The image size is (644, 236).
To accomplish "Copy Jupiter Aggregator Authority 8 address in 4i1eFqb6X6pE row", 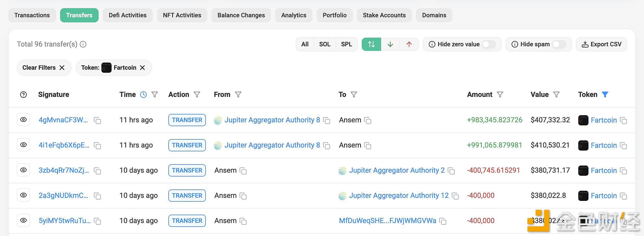I will (327, 146).
